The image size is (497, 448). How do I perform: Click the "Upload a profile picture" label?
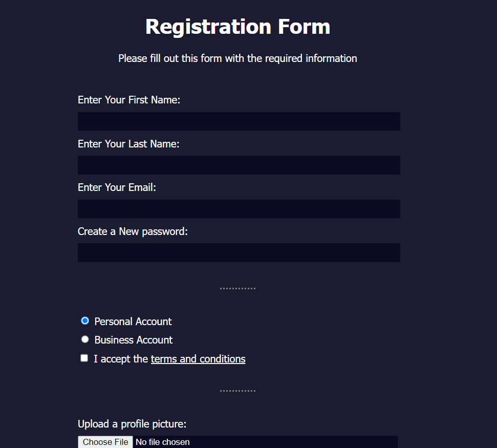pos(130,424)
